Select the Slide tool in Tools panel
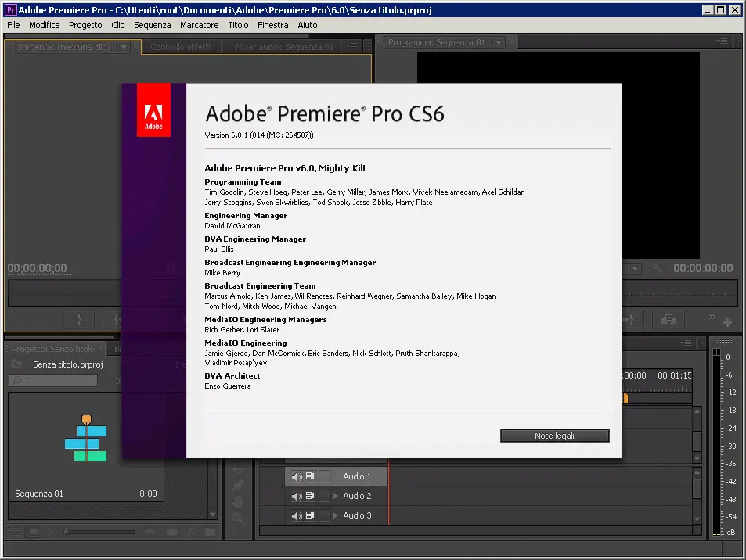The width and height of the screenshot is (746, 560). click(x=238, y=468)
